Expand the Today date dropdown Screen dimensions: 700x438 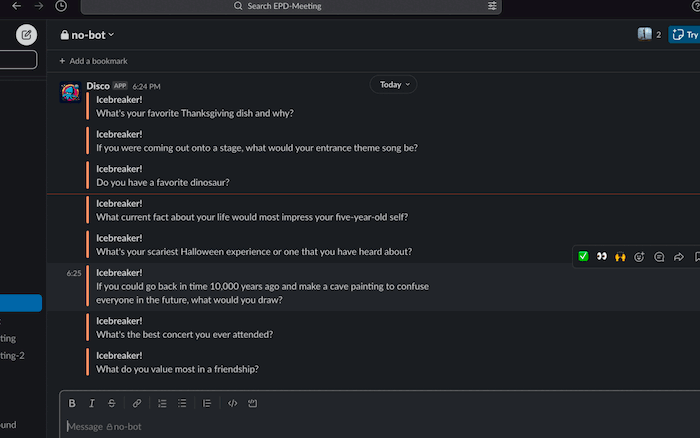point(394,85)
